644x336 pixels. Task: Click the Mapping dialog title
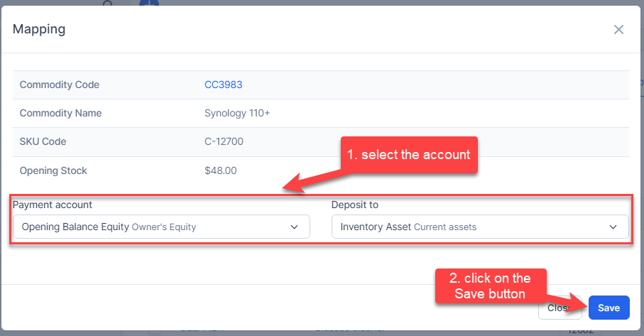coord(39,29)
